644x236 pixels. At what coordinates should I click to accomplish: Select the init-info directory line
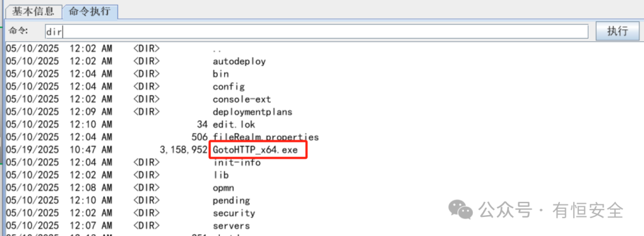(237, 163)
